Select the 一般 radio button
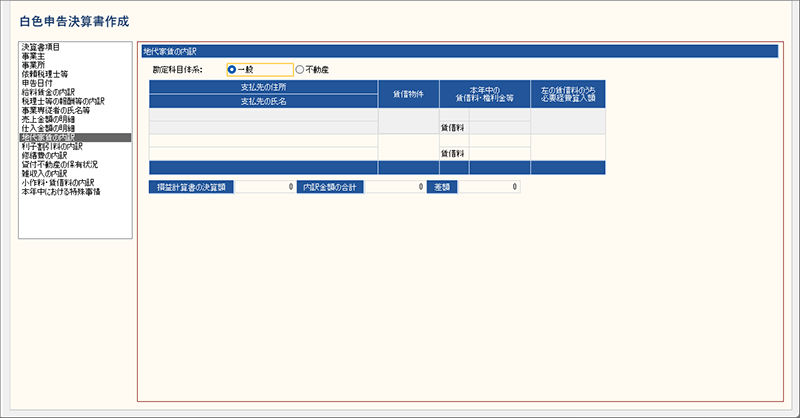 (x=233, y=70)
